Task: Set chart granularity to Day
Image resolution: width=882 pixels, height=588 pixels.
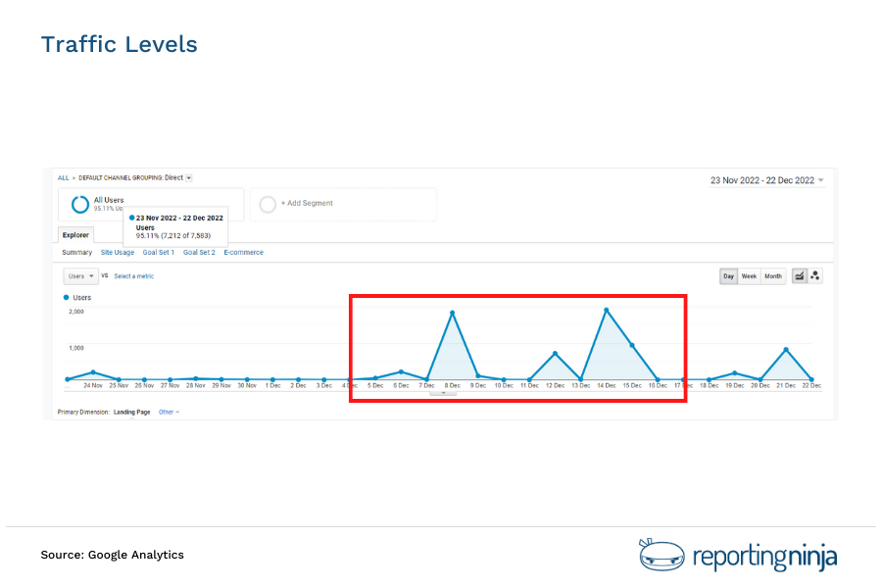Action: 728,276
